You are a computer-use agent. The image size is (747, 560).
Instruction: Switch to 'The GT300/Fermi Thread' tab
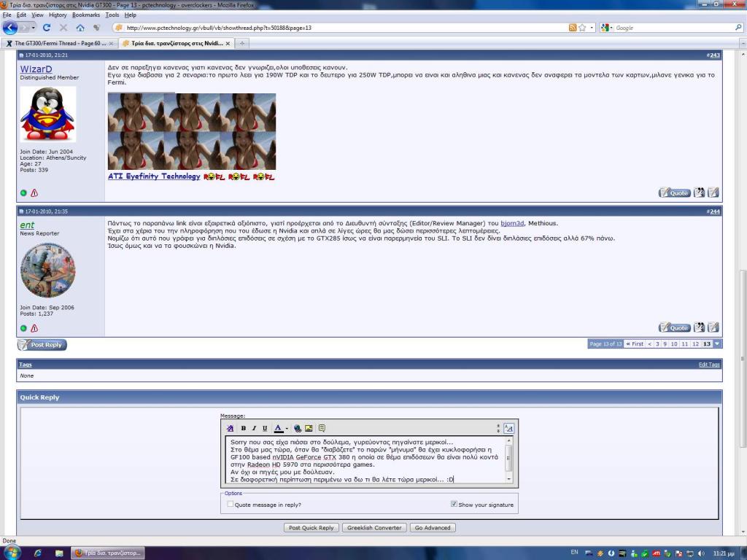tap(60, 43)
